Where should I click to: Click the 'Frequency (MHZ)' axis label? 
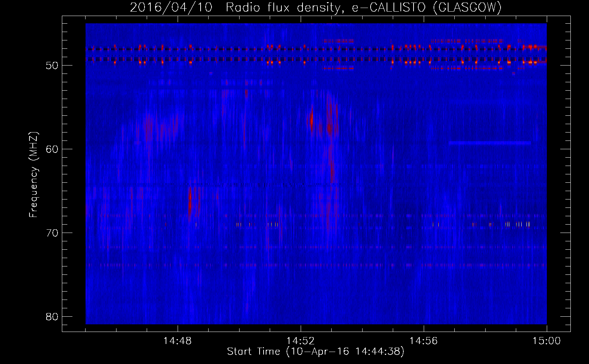click(x=33, y=174)
